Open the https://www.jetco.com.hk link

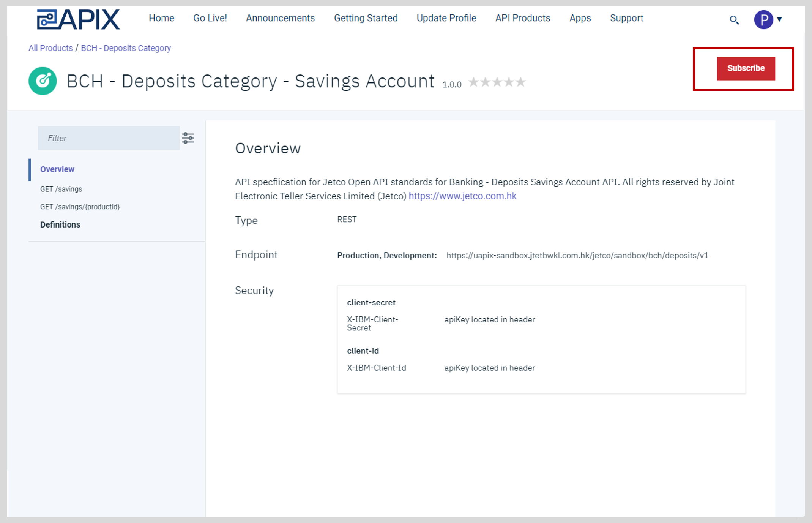pyautogui.click(x=462, y=196)
